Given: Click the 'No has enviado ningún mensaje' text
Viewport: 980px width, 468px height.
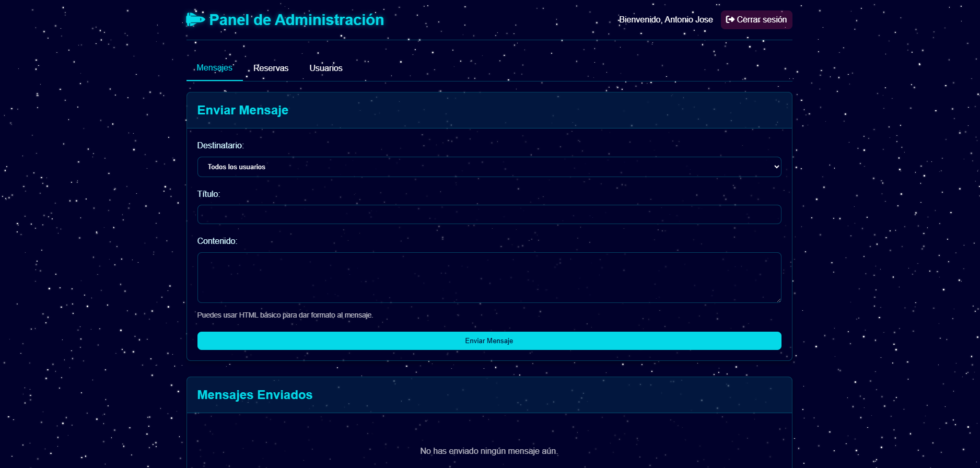Looking at the screenshot, I should [489, 451].
